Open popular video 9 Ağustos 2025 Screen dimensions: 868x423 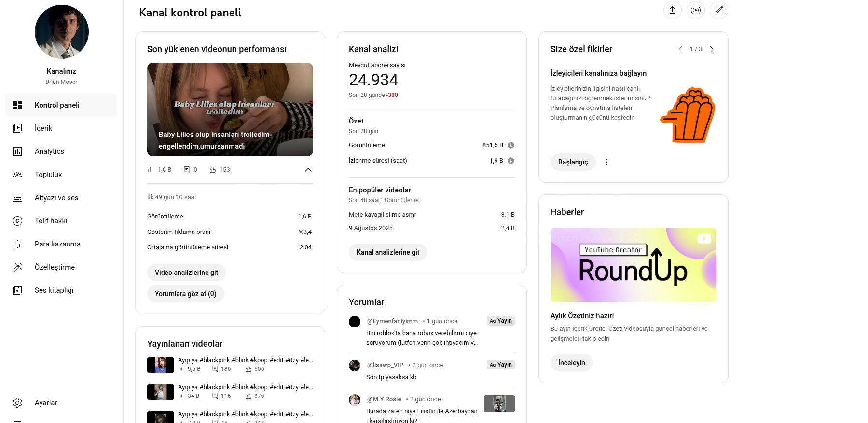(371, 228)
